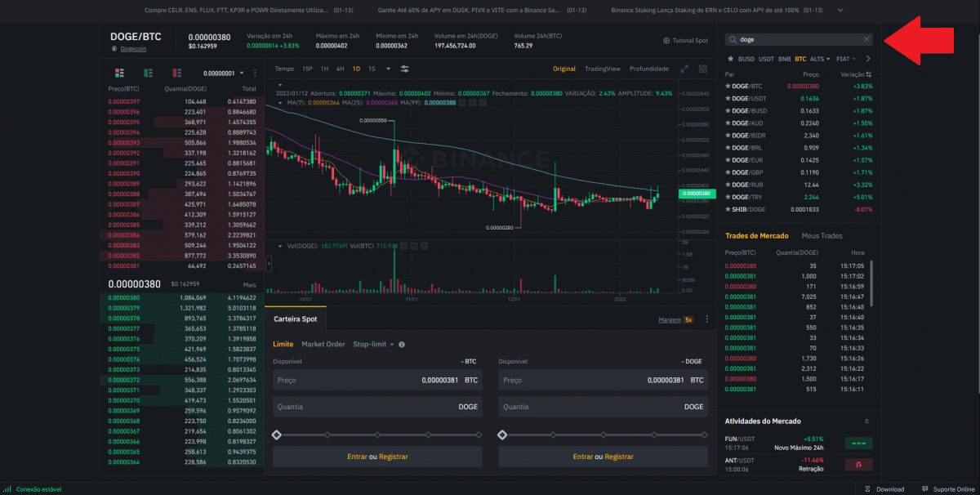Open FIAT market dropdown
This screenshot has width=980, height=495.
[x=846, y=59]
